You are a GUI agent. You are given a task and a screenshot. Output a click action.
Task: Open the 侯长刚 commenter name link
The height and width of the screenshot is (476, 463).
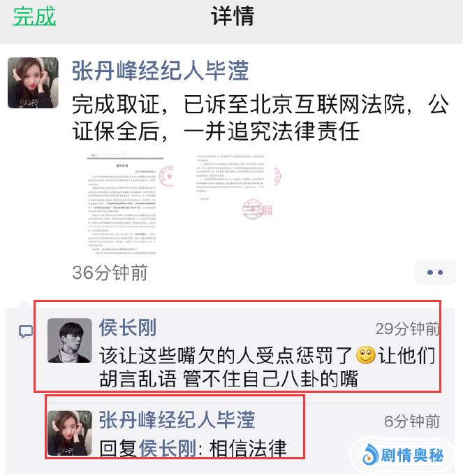128,328
